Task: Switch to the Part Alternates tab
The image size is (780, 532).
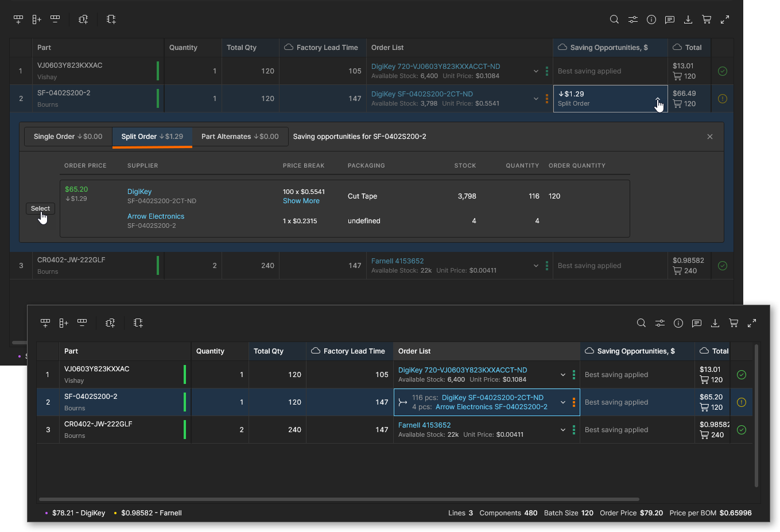Action: click(240, 137)
